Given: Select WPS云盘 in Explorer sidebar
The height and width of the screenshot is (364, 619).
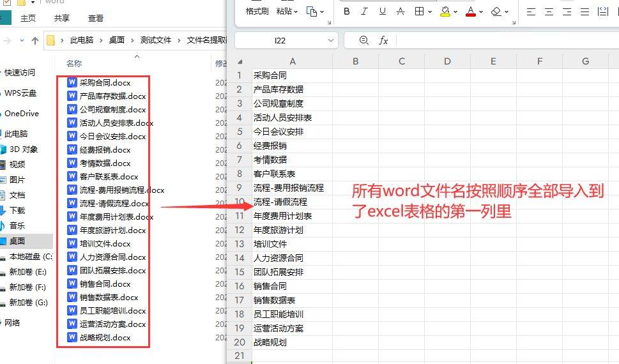Looking at the screenshot, I should 20,93.
